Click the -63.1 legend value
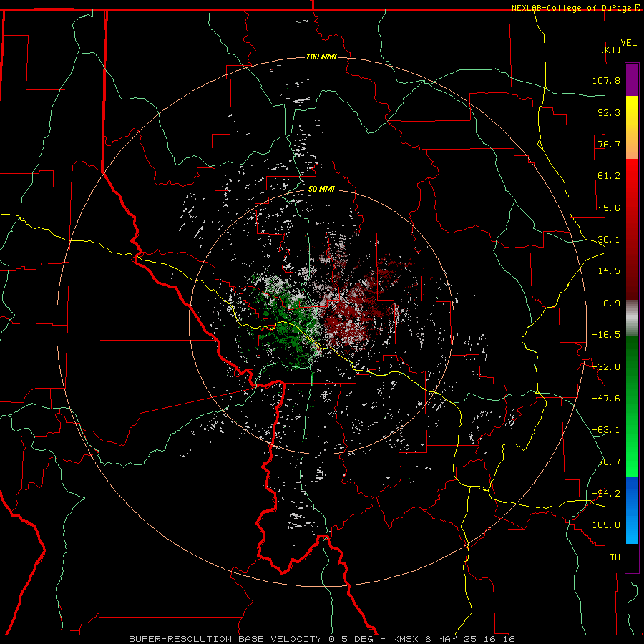 (x=606, y=430)
